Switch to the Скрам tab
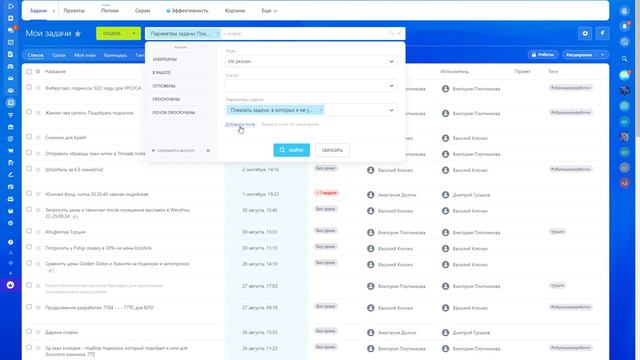Viewport: 640px width, 360px height. [142, 11]
